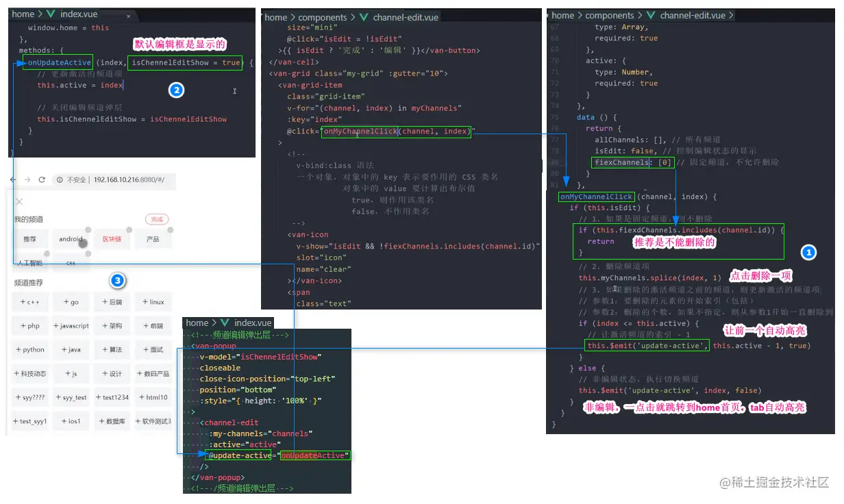844x504 pixels.
Task: Add the php recommended channel
Action: pyautogui.click(x=29, y=326)
